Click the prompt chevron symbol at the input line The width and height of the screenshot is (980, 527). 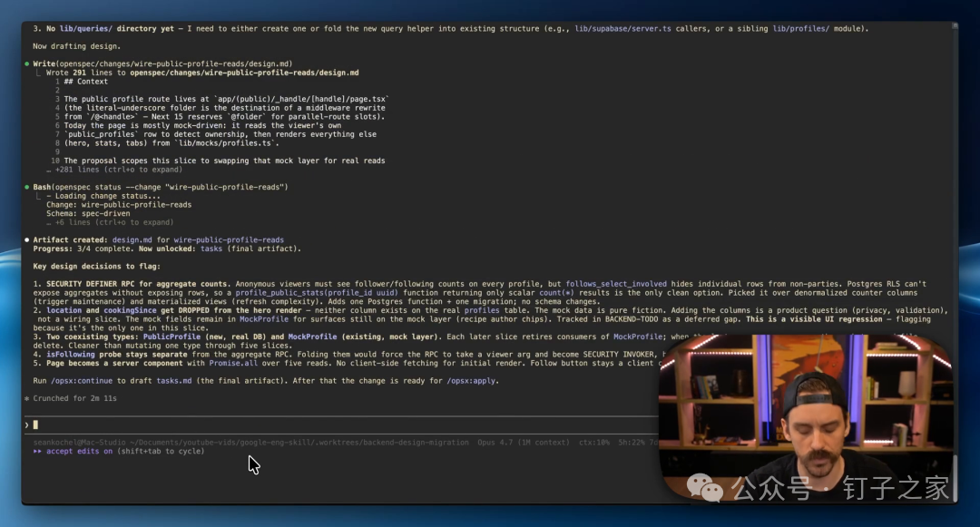[x=27, y=425]
